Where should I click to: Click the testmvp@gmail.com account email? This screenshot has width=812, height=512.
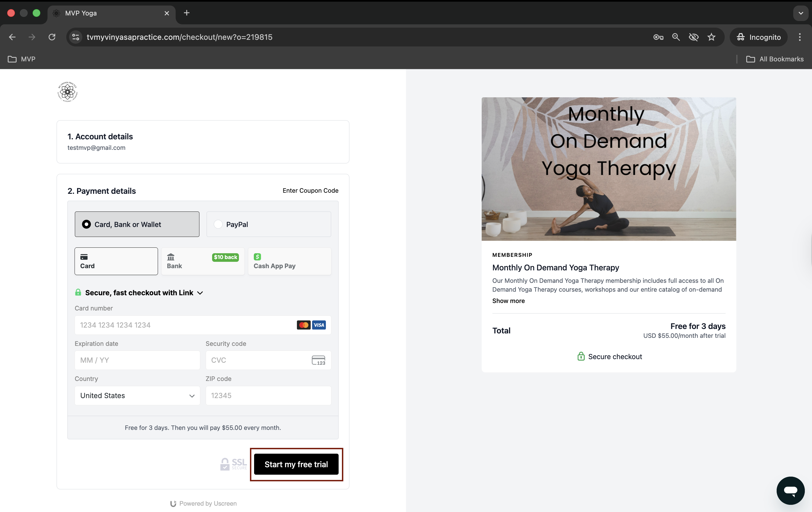(96, 148)
